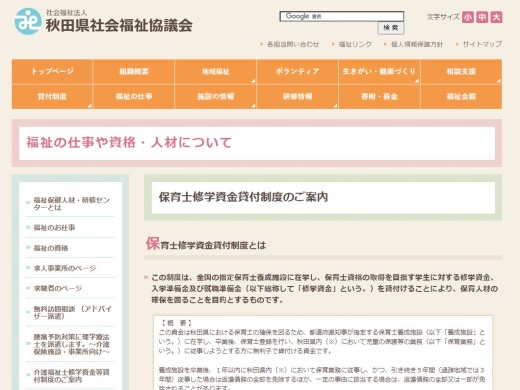Set text size to 中 (medium)
This screenshot has height=390, width=520.
(x=482, y=17)
